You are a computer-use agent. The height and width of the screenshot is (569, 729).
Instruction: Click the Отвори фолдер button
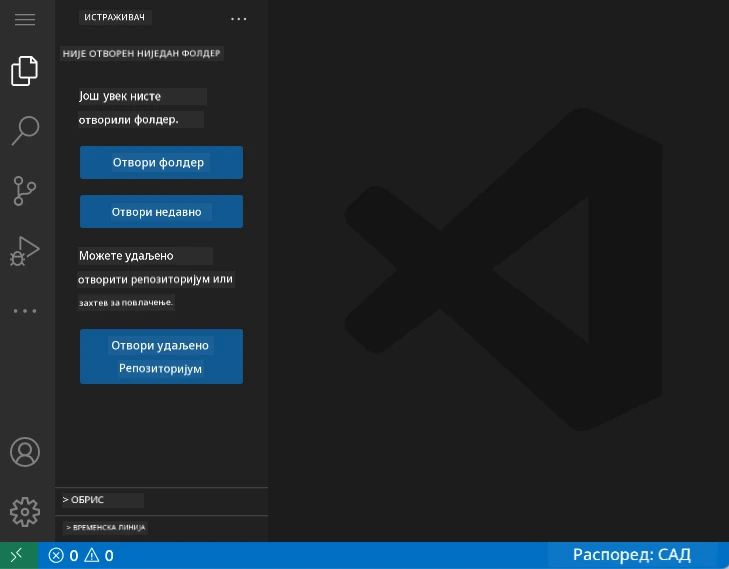coord(161,162)
